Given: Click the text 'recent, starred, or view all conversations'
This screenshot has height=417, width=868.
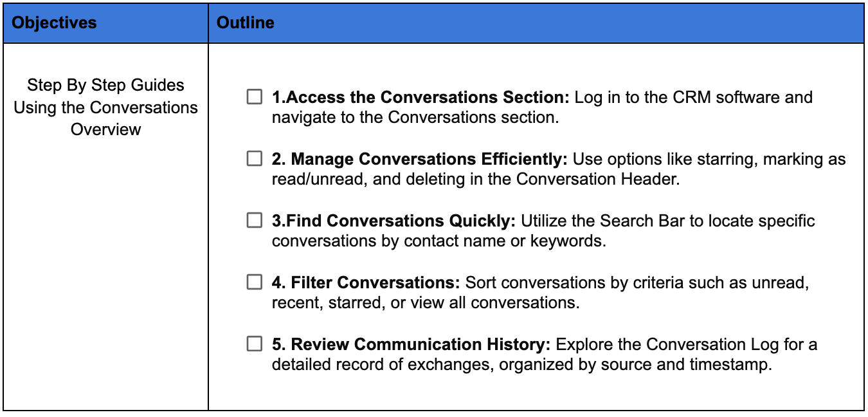Looking at the screenshot, I should coord(426,302).
